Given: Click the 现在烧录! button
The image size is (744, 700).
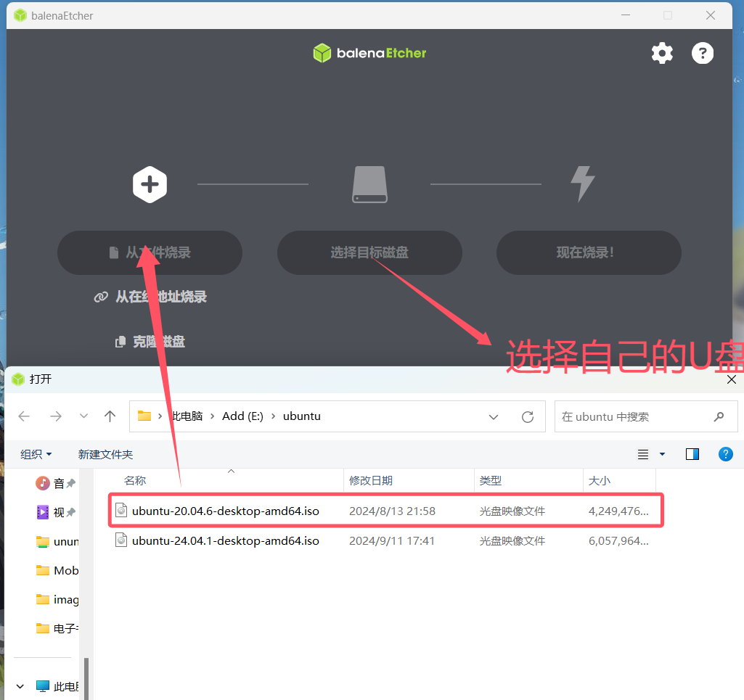Looking at the screenshot, I should 589,252.
